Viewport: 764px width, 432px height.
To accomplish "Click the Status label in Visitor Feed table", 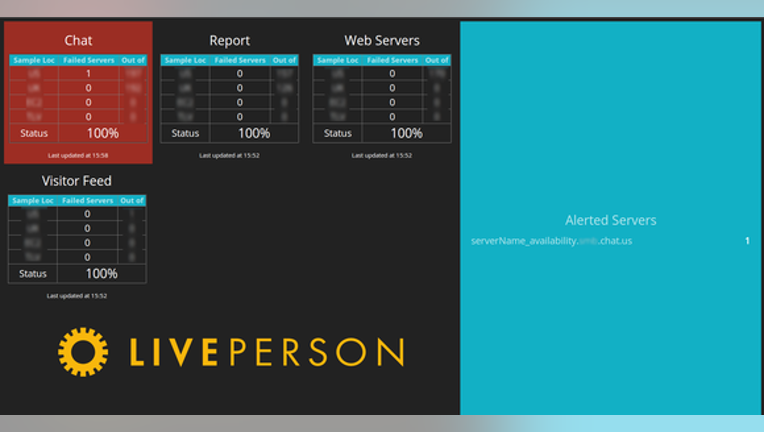I will pyautogui.click(x=33, y=273).
